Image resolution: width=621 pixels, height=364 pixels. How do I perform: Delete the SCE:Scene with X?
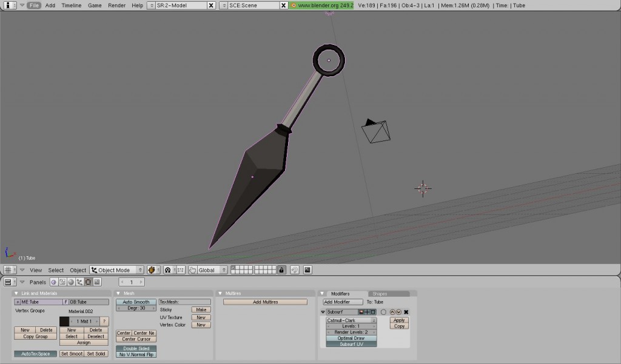(284, 5)
